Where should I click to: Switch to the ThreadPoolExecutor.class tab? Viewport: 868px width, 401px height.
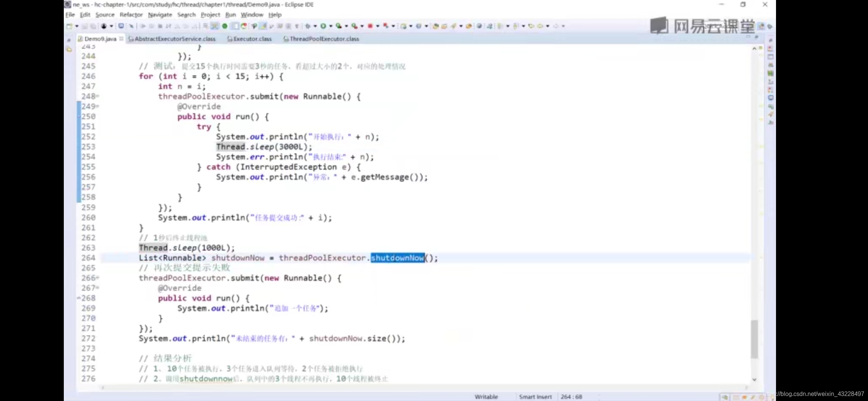click(x=321, y=39)
